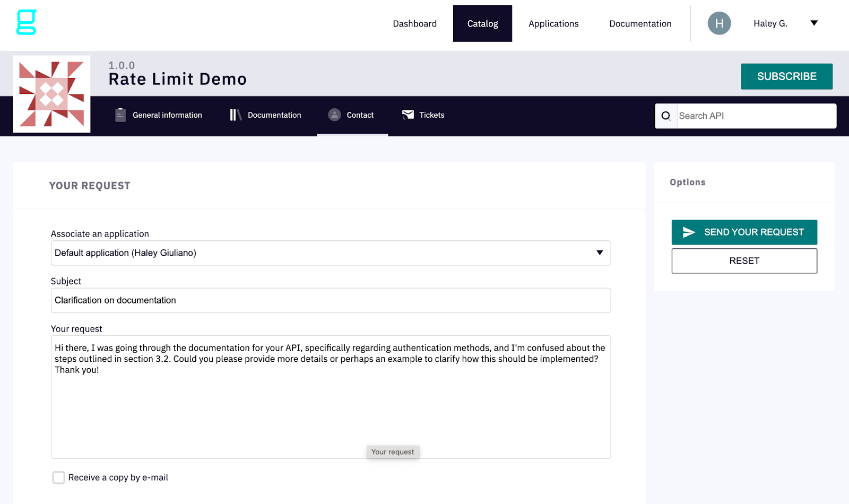Viewport: 849px width, 504px height.
Task: Click the Rate Limit Demo API picture
Action: (51, 94)
